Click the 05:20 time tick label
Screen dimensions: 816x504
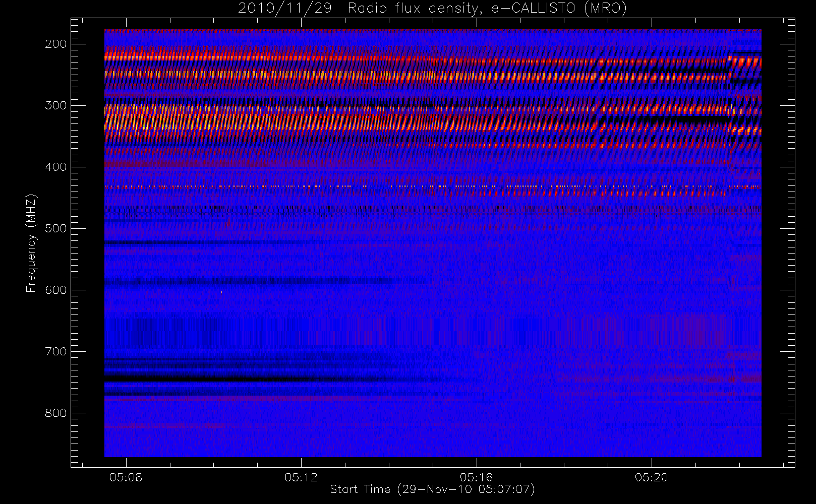point(651,477)
